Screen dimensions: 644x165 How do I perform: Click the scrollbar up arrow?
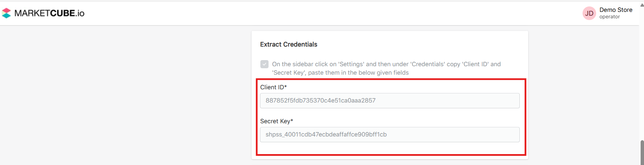(x=642, y=5)
